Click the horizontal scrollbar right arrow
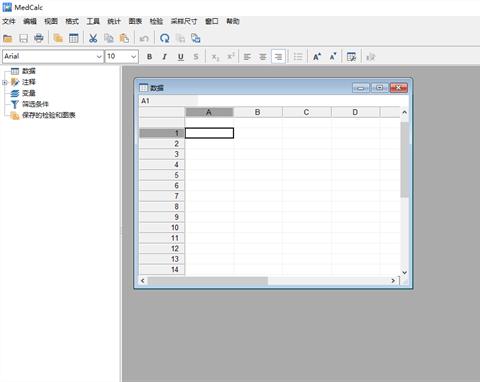This screenshot has width=480, height=382. 393,281
